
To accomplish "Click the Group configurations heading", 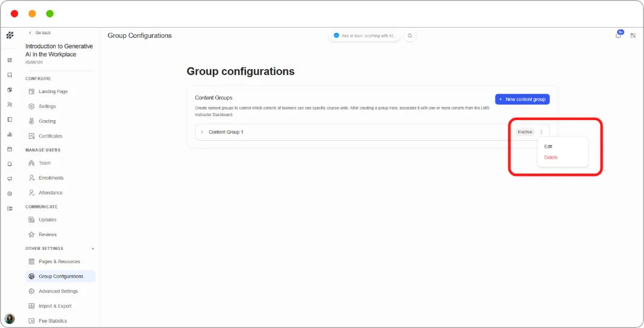I will (241, 71).
